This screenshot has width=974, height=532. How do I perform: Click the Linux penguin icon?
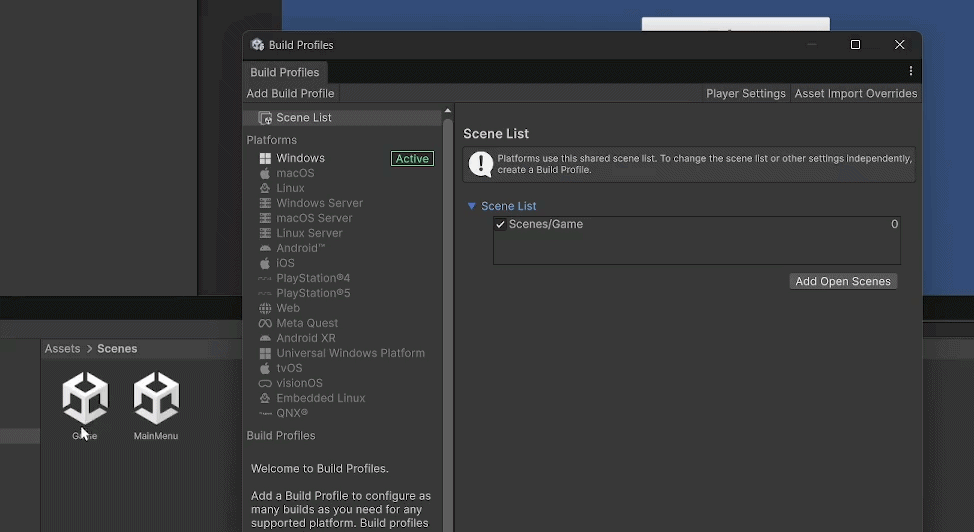(265, 188)
